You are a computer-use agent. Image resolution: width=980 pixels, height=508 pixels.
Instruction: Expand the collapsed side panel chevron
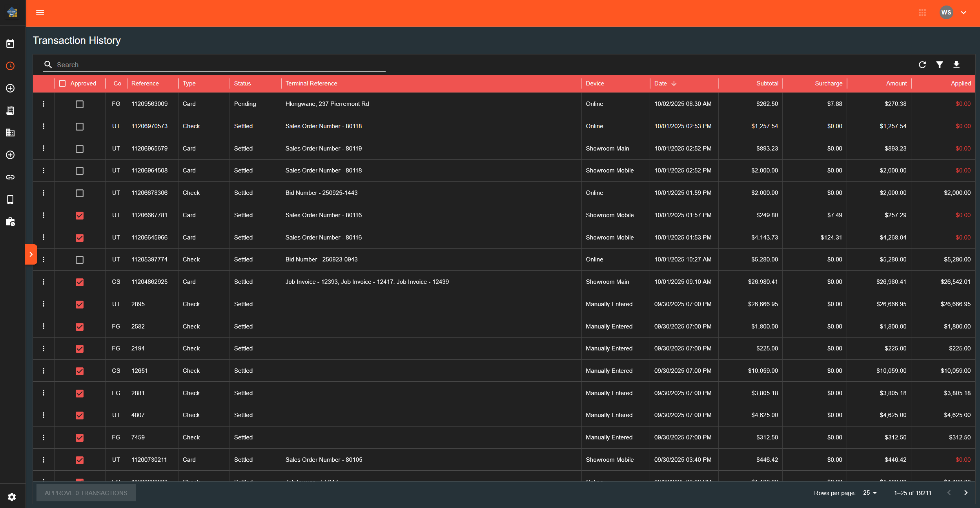[x=31, y=254]
